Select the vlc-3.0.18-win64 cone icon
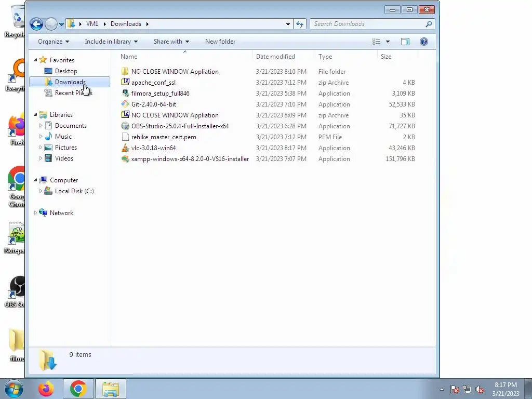 point(125,148)
